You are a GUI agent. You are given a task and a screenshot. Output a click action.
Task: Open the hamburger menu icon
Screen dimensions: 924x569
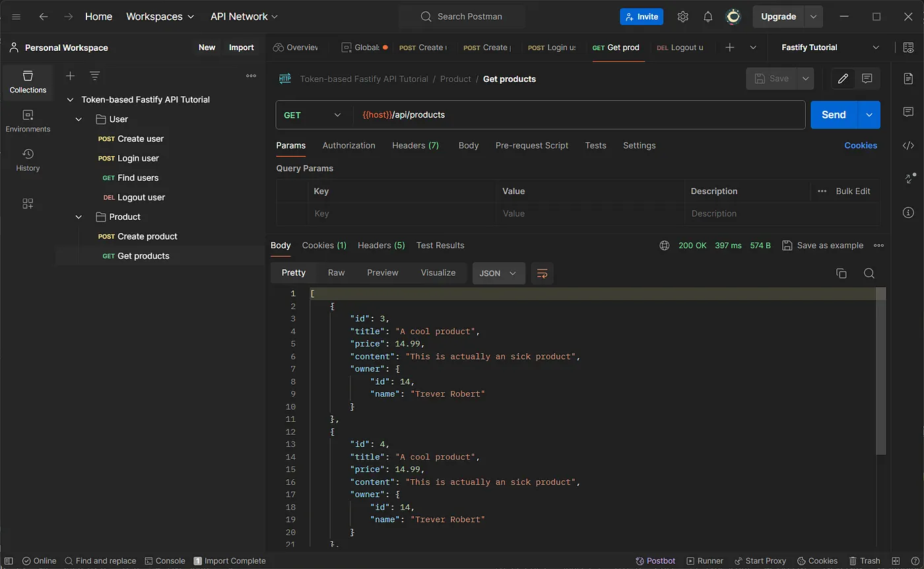click(16, 17)
